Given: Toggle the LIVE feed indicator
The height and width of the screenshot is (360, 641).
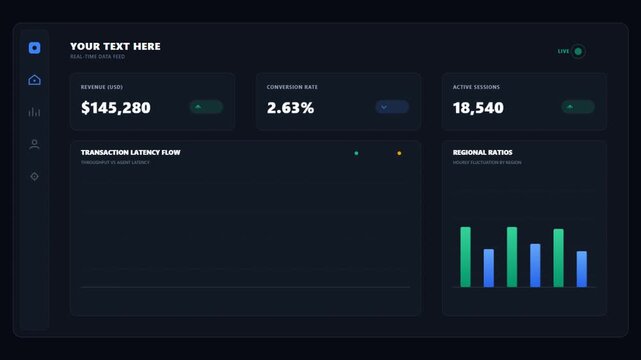Looking at the screenshot, I should 578,51.
